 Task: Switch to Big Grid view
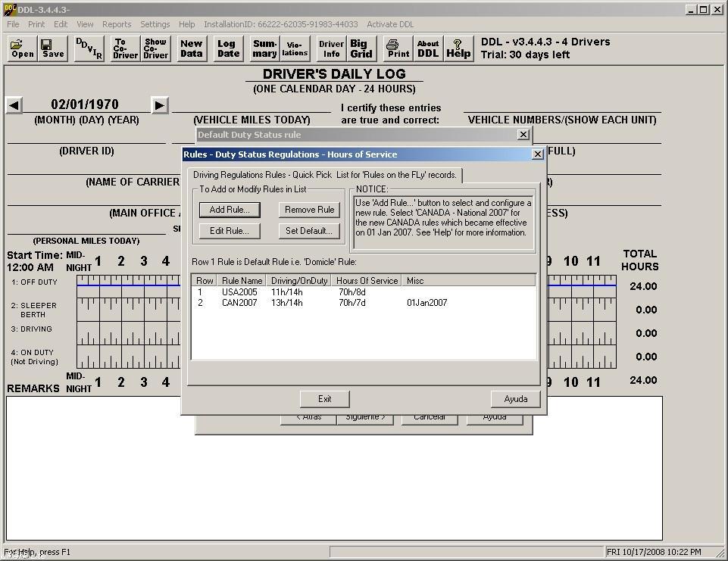pos(361,48)
